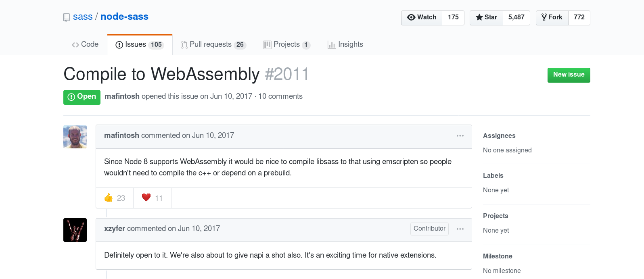644x279 pixels.
Task: Open the xzyfer comment options ellipsis menu
Action: [460, 229]
